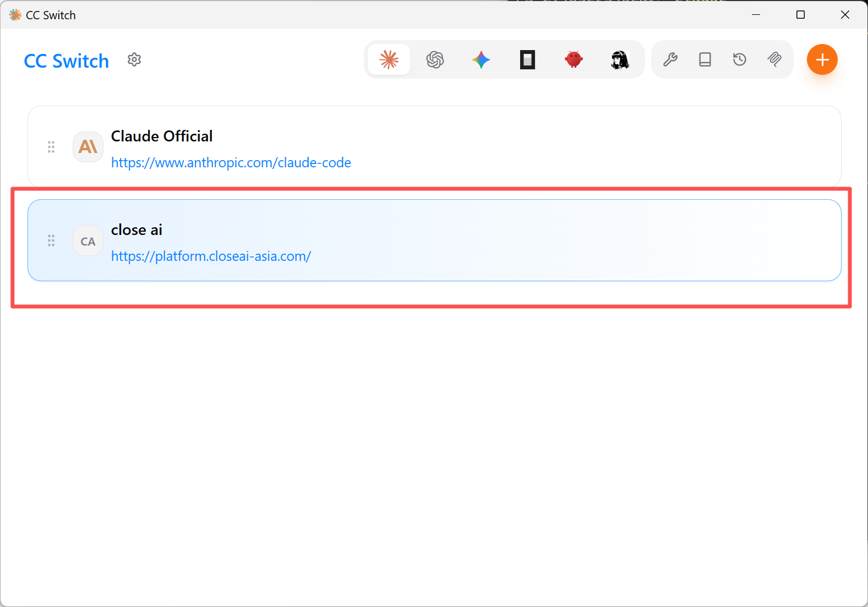
Task: Select the black-haired figure app tab
Action: point(620,59)
